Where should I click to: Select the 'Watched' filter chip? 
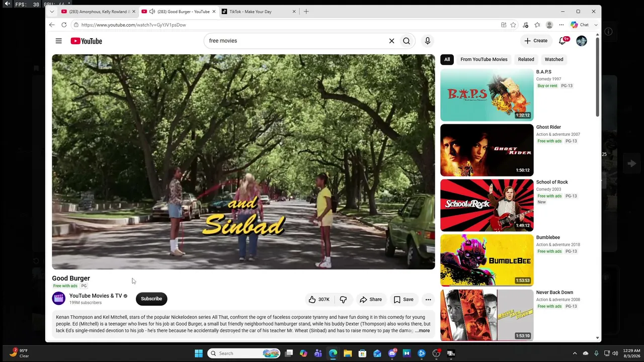[554, 59]
